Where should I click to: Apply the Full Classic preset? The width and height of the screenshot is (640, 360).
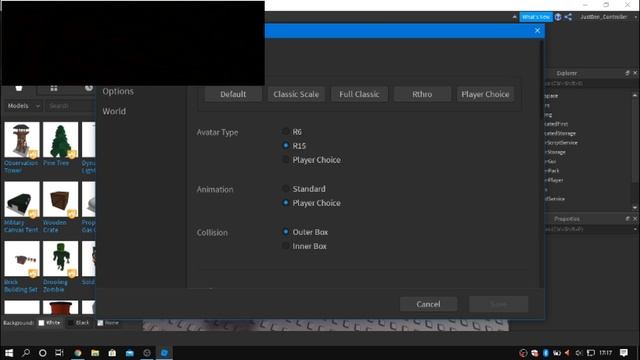coord(359,94)
